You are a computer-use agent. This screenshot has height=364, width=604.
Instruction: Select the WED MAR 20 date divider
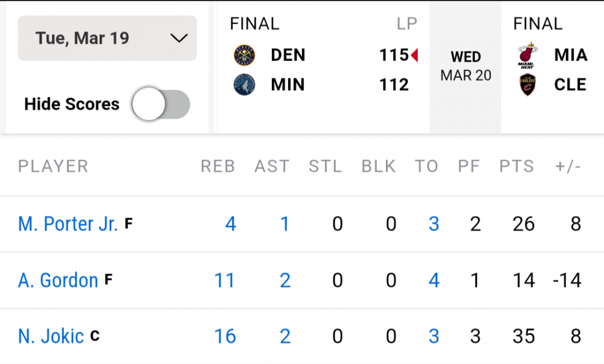pyautogui.click(x=465, y=66)
